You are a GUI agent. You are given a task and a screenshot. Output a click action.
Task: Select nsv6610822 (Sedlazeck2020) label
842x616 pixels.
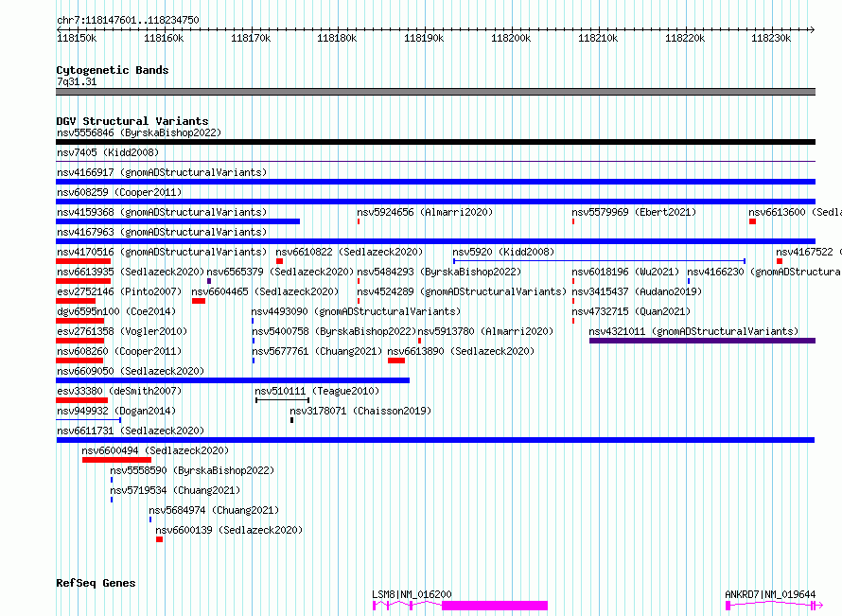click(349, 252)
